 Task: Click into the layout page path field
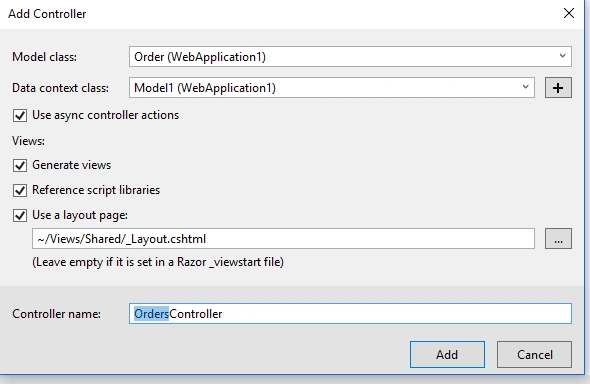coord(283,238)
